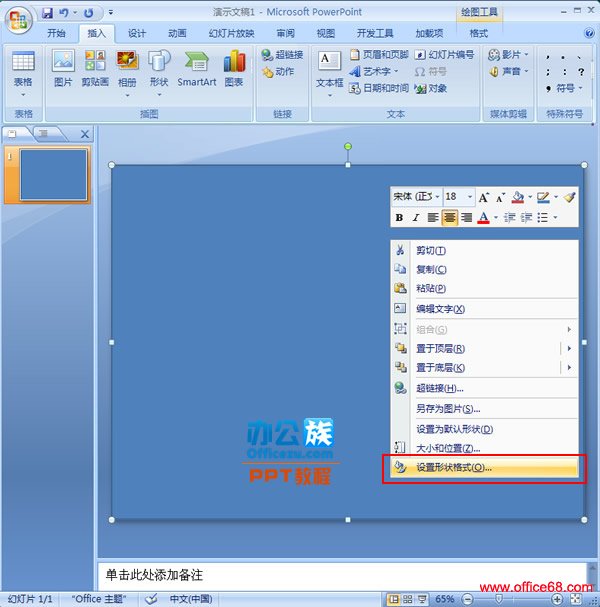Grow font size in mini toolbar

pos(483,197)
